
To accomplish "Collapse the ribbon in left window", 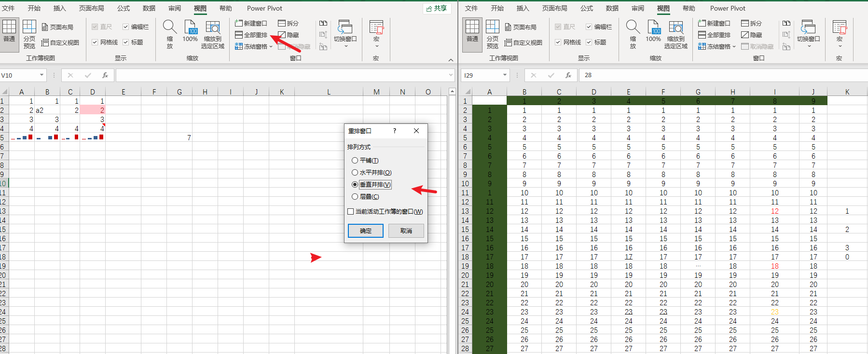I will click(451, 60).
